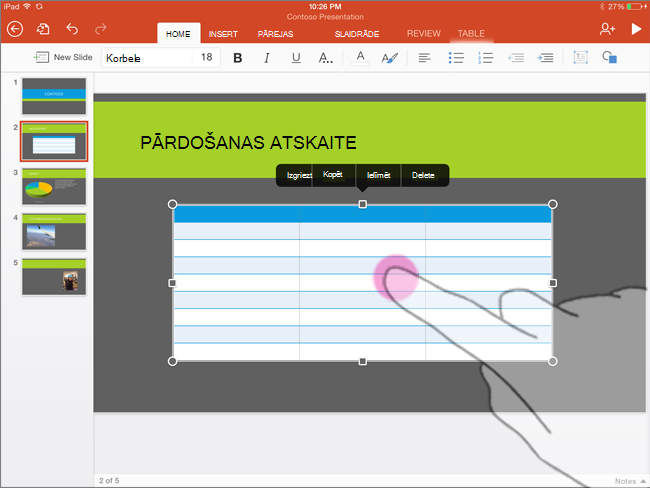Click the Redo arrow icon

click(x=101, y=29)
